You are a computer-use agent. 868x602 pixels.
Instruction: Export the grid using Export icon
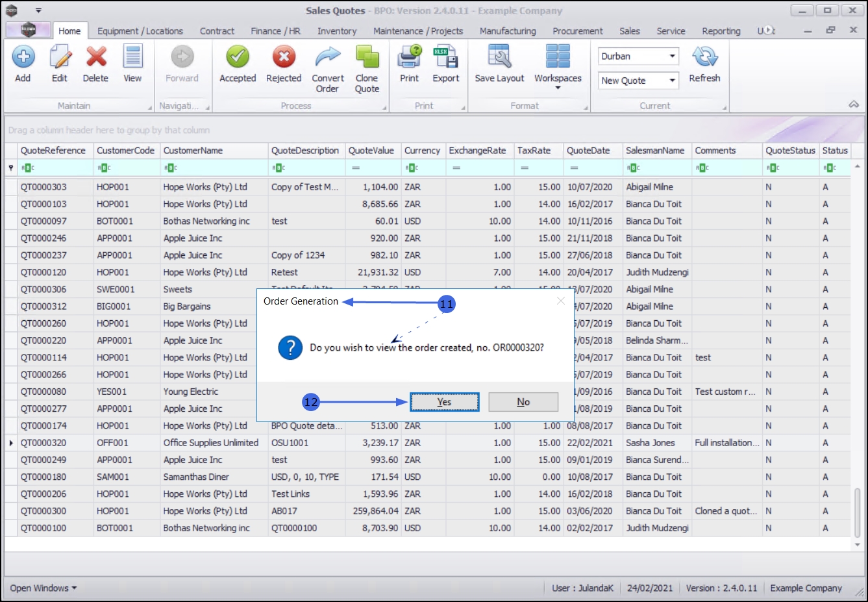[446, 58]
